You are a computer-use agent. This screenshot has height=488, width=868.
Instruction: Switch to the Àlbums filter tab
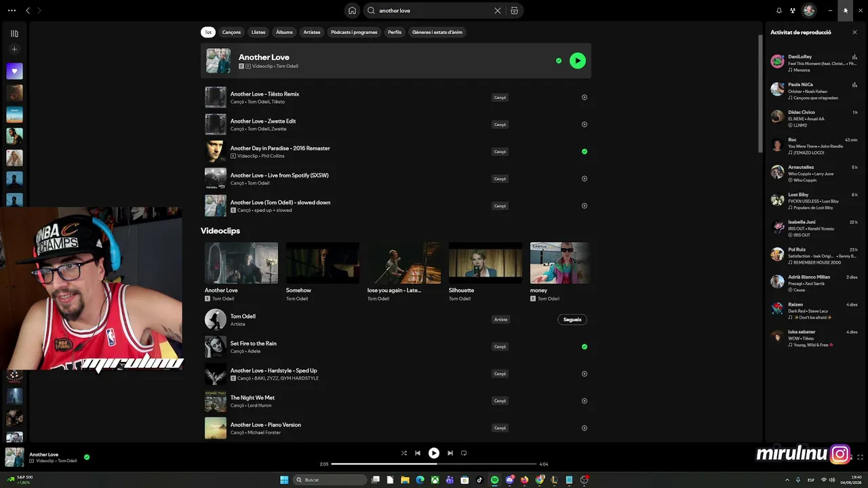284,33
